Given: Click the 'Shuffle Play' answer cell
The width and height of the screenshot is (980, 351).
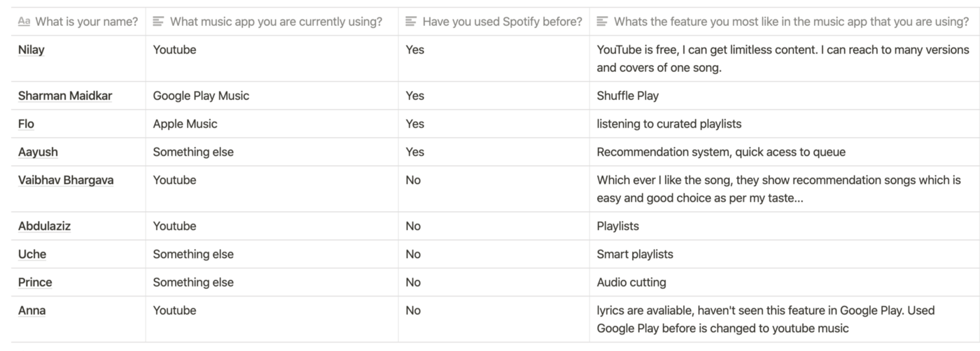Looking at the screenshot, I should click(785, 96).
